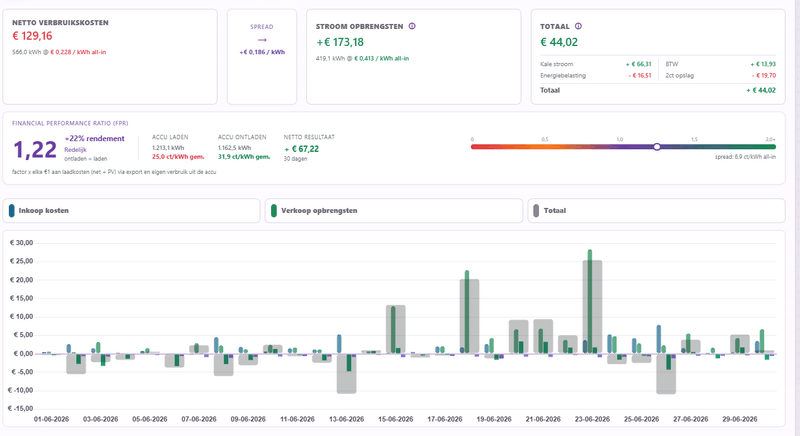This screenshot has height=436, width=800.
Task: Open info icon beside Stroom Opbrengsten heading
Action: point(412,26)
